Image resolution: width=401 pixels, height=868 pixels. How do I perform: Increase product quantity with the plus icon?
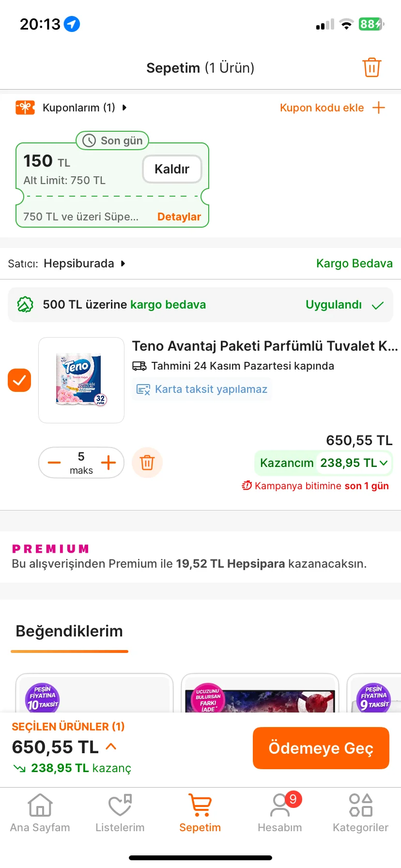coord(108,463)
